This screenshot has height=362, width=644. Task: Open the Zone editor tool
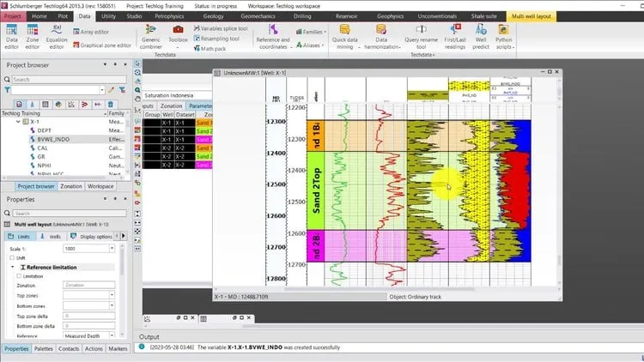coord(32,37)
